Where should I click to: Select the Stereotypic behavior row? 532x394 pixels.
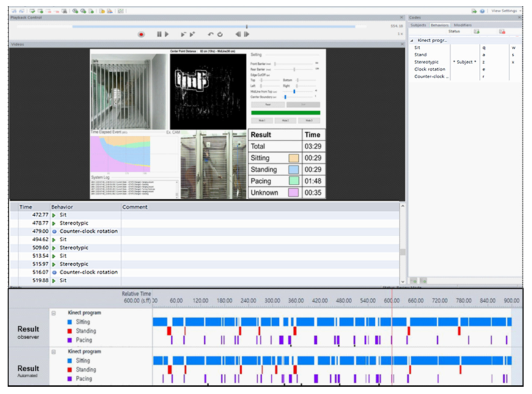[x=426, y=62]
